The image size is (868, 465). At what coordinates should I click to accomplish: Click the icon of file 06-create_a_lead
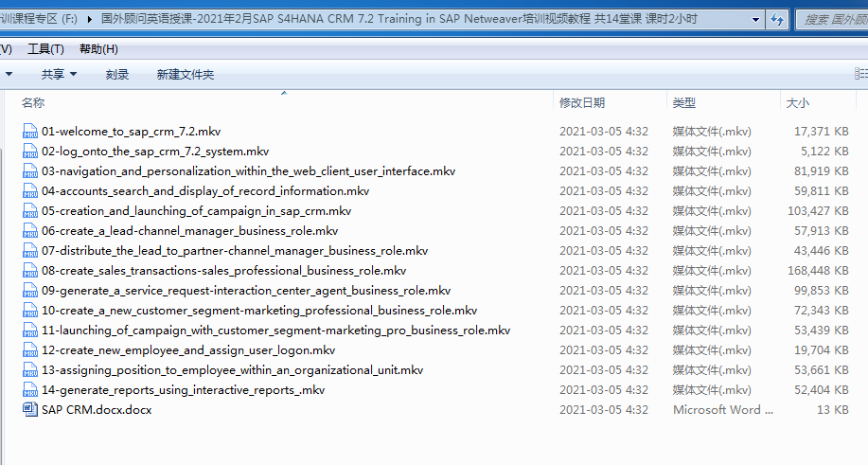pos(30,231)
